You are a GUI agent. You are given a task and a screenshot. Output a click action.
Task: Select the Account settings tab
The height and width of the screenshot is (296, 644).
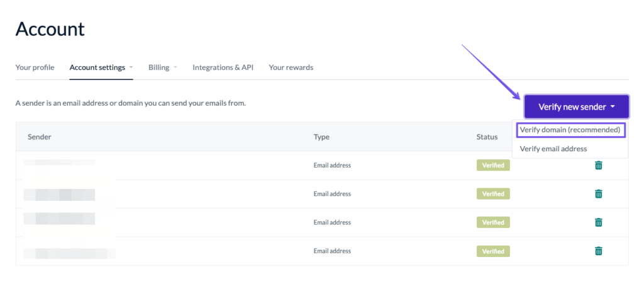[97, 67]
